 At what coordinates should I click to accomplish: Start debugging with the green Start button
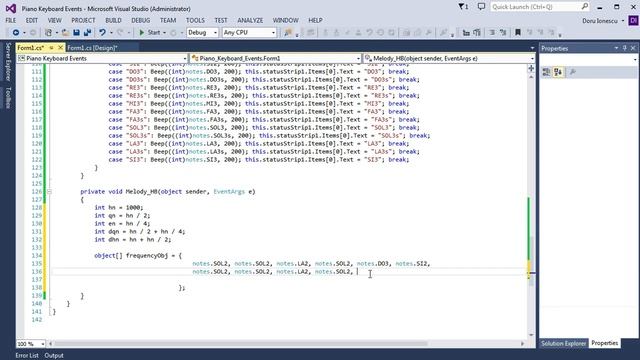click(149, 32)
